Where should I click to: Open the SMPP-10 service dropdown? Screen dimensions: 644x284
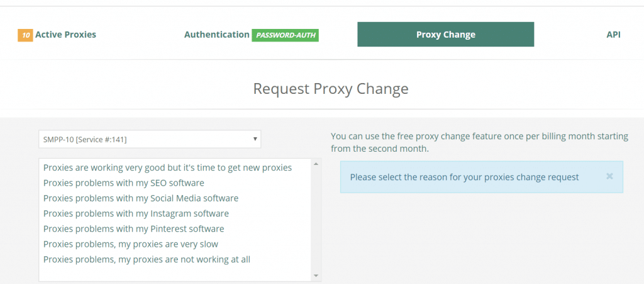pos(150,139)
